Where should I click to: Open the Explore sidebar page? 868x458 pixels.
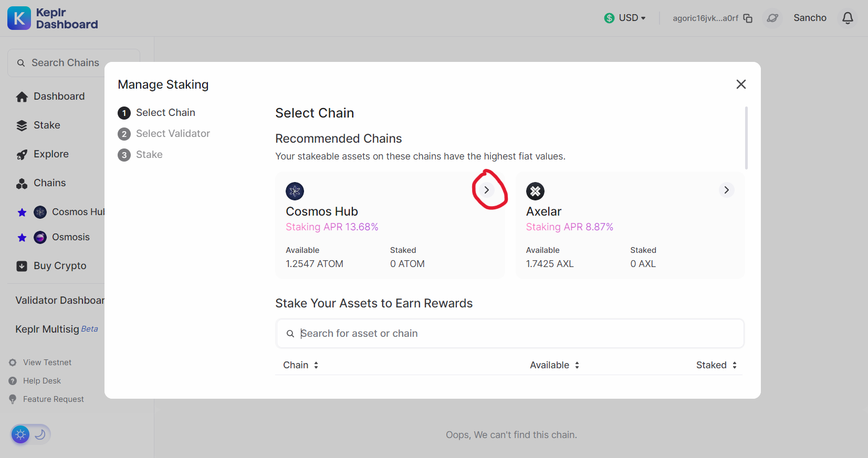click(51, 154)
